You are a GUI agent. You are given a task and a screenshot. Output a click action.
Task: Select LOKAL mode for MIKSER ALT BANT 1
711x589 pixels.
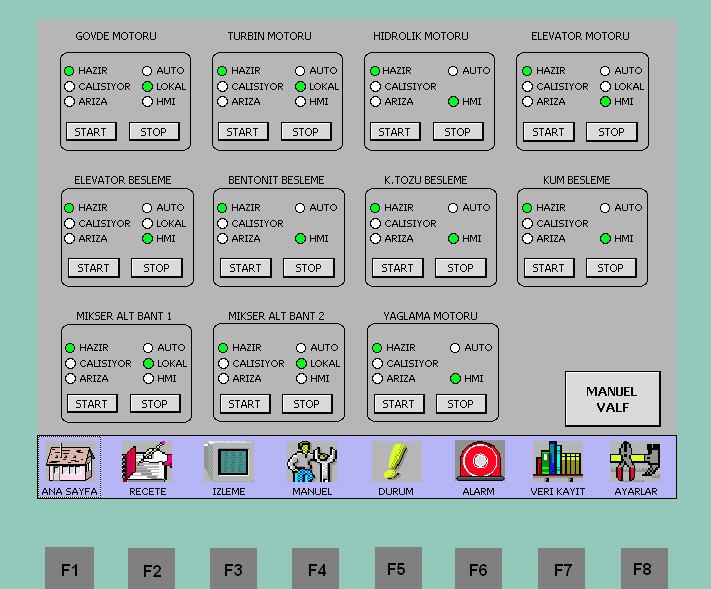coord(148,363)
